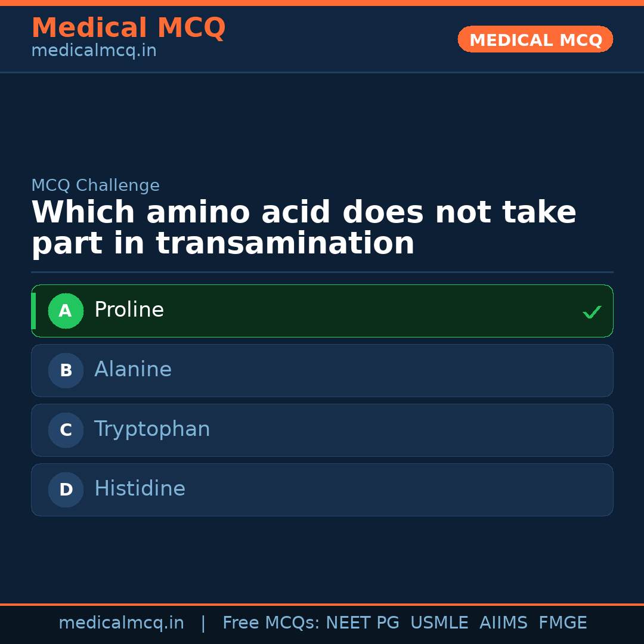Click the green A circle badge
Viewport: 644px width, 644px height.
coord(66,311)
